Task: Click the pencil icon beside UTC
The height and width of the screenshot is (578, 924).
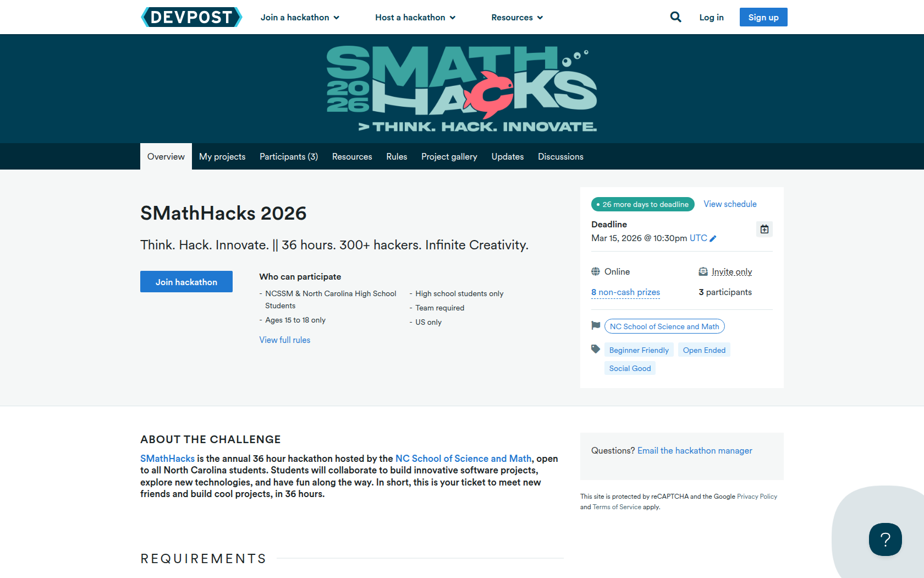Action: pyautogui.click(x=713, y=238)
